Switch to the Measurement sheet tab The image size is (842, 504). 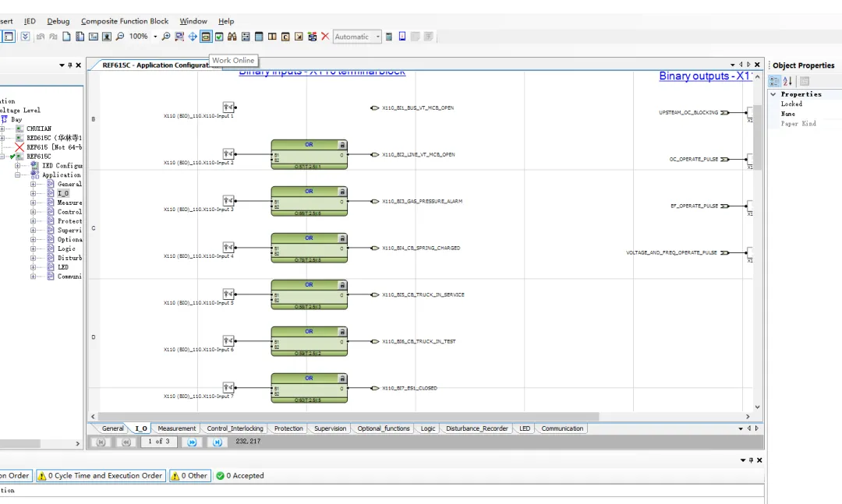pos(177,428)
